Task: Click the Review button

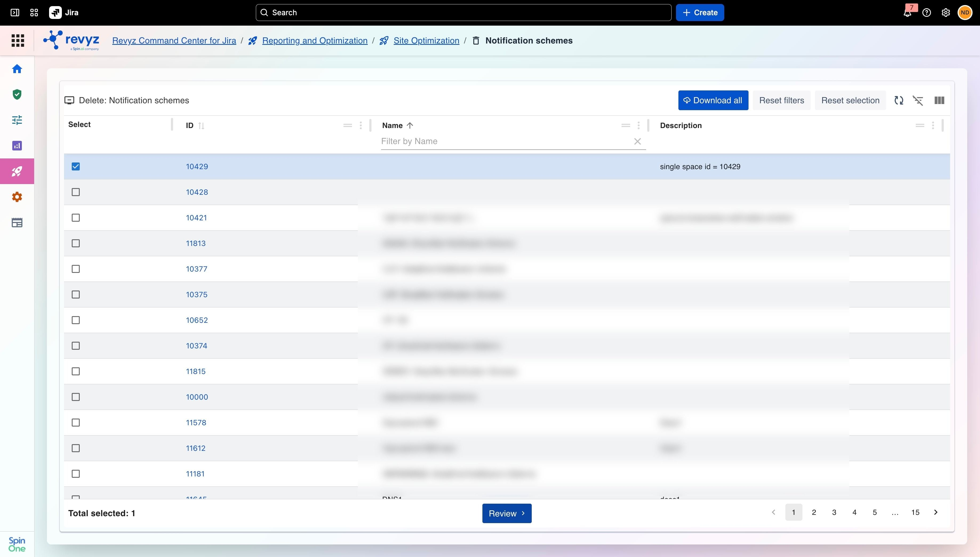Action: [507, 514]
